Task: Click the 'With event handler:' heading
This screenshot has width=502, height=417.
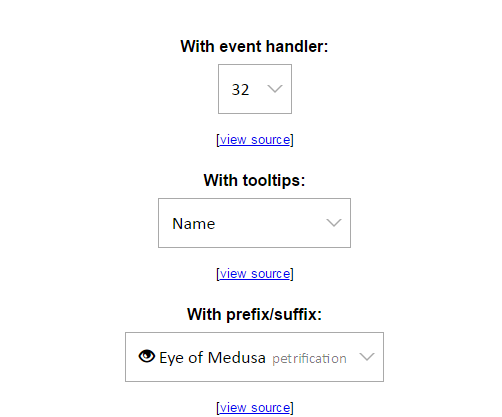Action: point(254,46)
